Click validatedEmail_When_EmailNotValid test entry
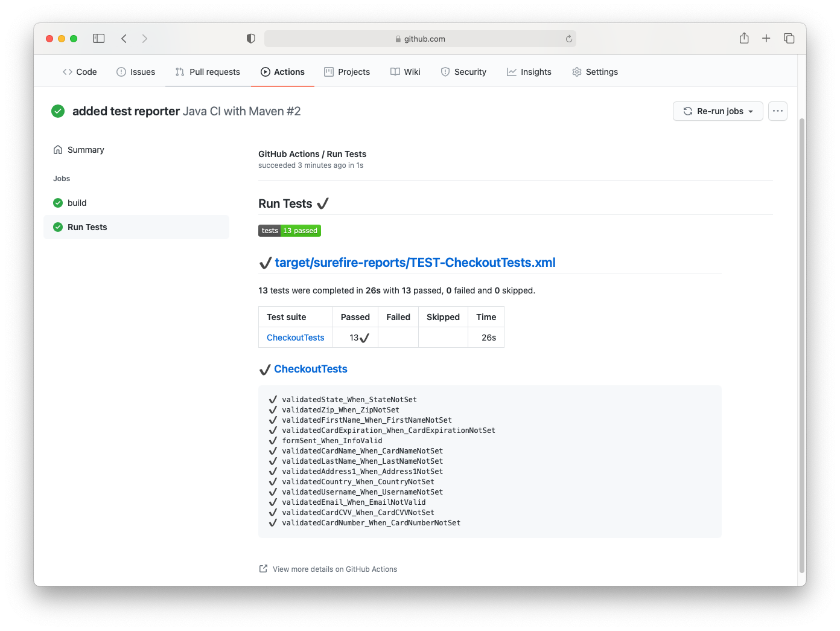The image size is (840, 631). click(x=354, y=502)
